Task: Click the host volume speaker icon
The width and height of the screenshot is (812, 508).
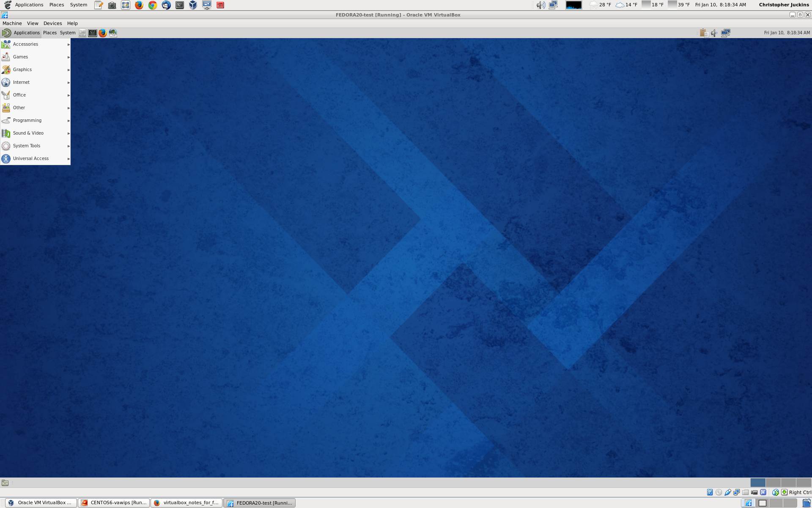Action: [x=540, y=5]
